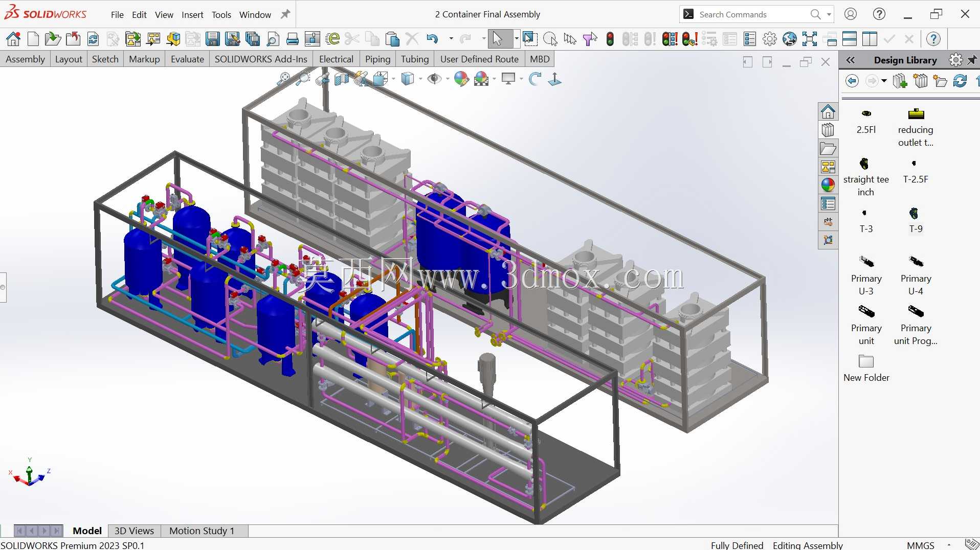980x550 pixels.
Task: Open the Custom Properties task pane tab
Action: [x=828, y=203]
